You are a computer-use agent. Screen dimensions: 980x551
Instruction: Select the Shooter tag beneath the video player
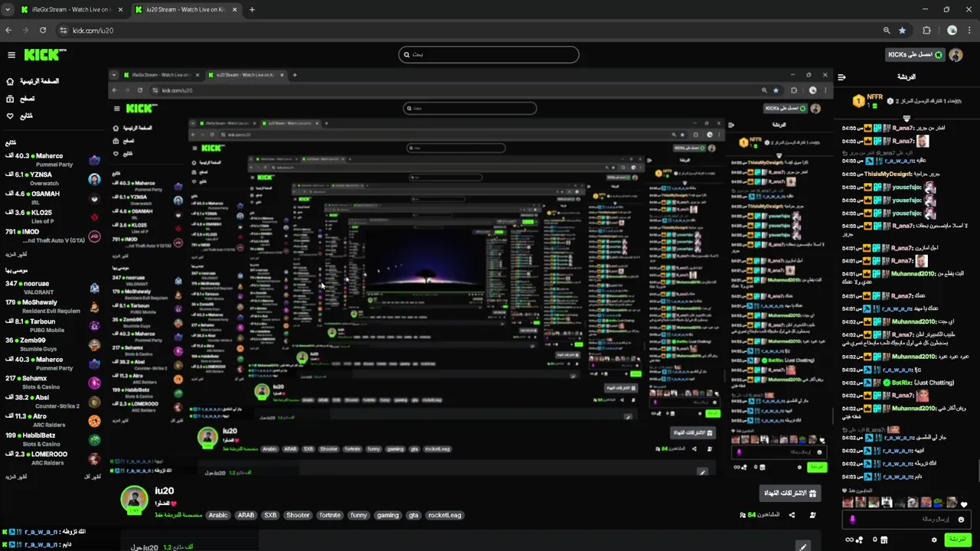click(x=298, y=515)
